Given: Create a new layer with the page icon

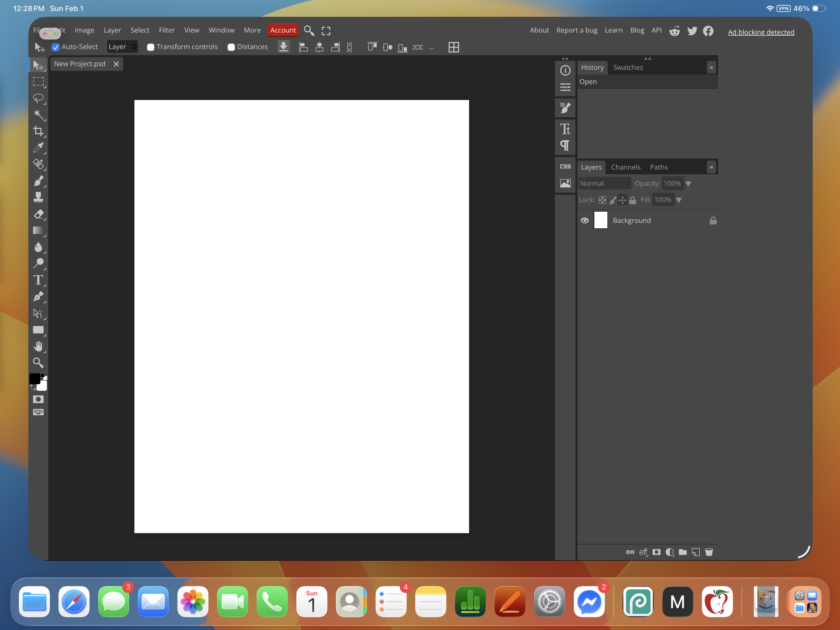Looking at the screenshot, I should click(696, 552).
